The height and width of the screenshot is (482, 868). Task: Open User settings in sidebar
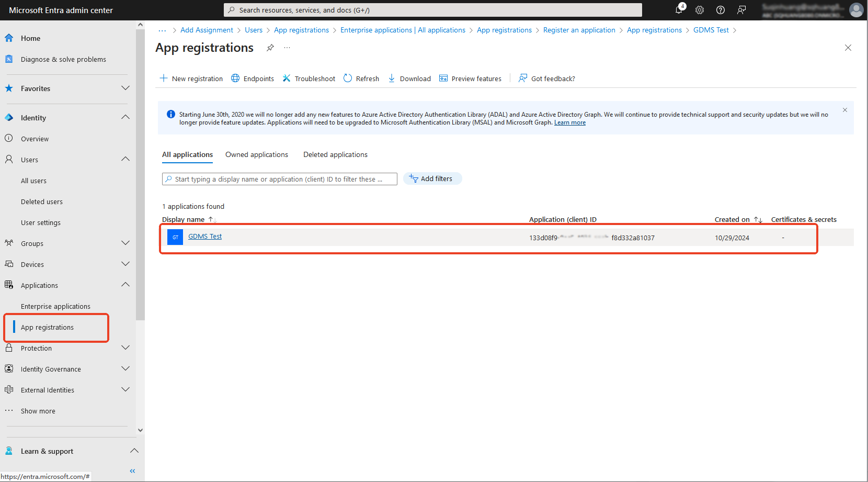pos(41,222)
